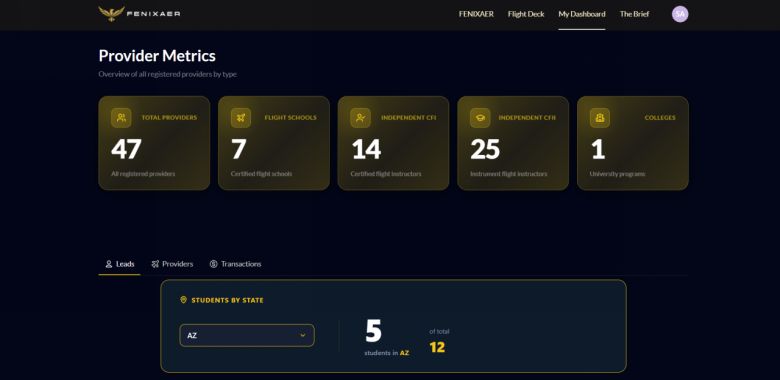Image resolution: width=780 pixels, height=380 pixels.
Task: Click the Independent CFII graduation cap icon
Action: pos(480,118)
